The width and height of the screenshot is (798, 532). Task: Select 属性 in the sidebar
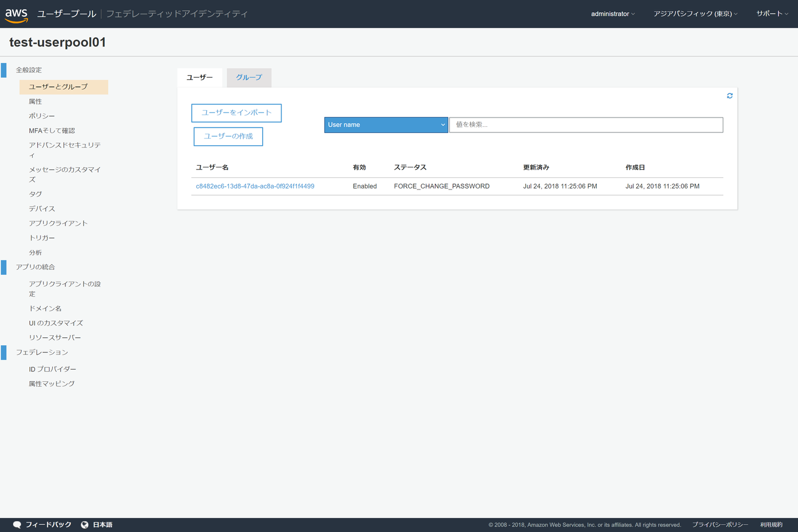(x=35, y=101)
